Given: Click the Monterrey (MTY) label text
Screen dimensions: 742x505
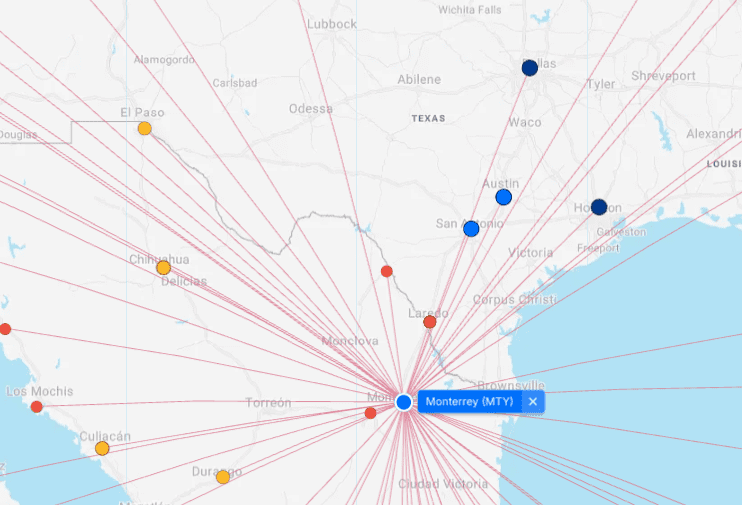Looking at the screenshot, I should 469,402.
